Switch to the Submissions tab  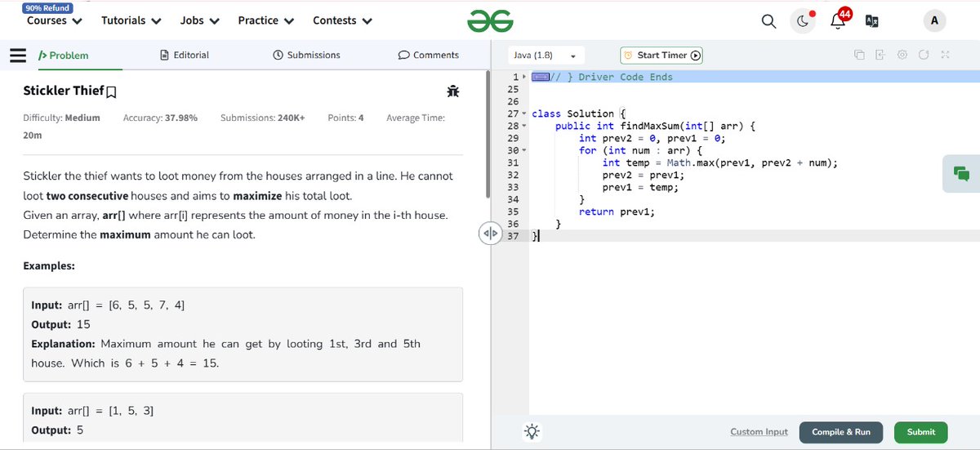tap(306, 55)
